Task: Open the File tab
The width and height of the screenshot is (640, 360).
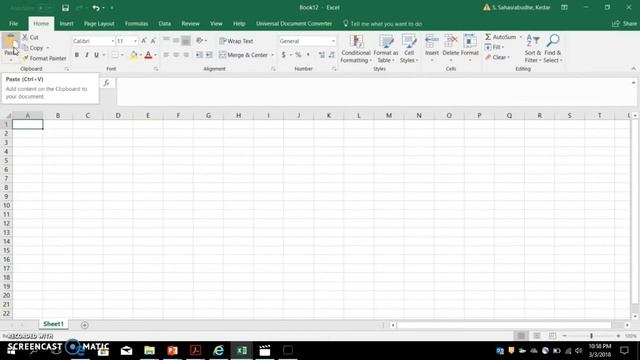Action: click(x=13, y=24)
